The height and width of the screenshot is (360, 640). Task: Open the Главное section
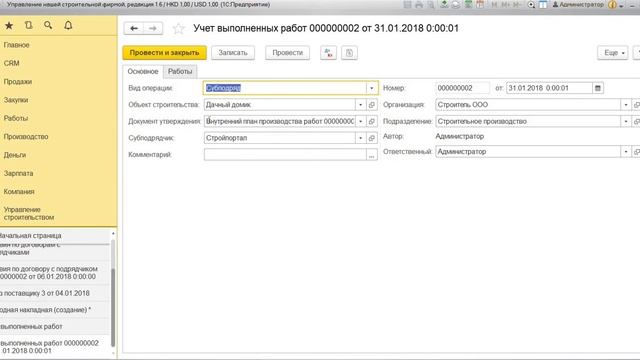coord(17,45)
